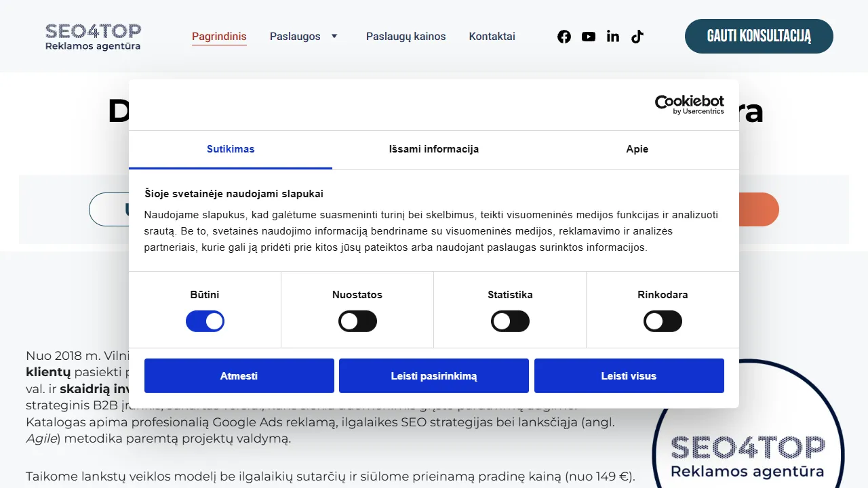Open the Facebook social icon

(564, 37)
